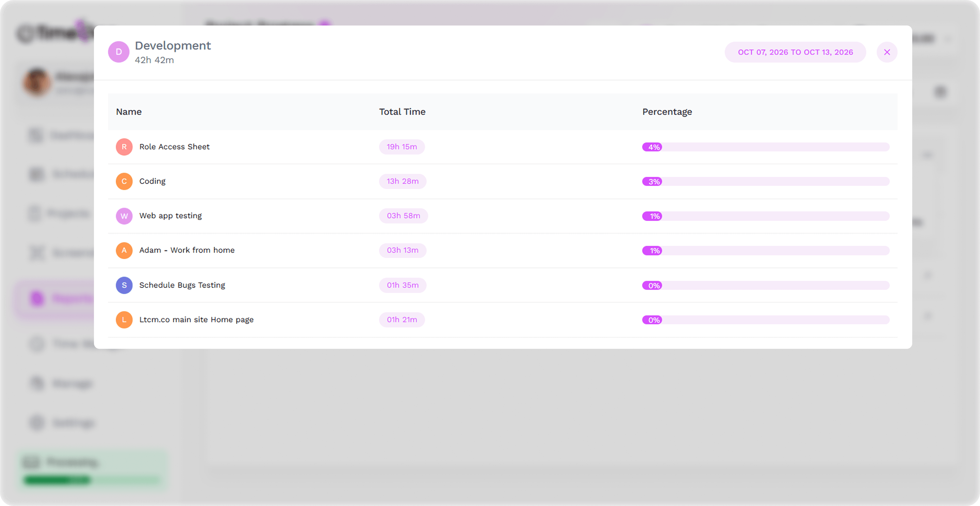This screenshot has width=980, height=506.
Task: Click 'Ltcm.co main site Home page' name
Action: (x=196, y=320)
